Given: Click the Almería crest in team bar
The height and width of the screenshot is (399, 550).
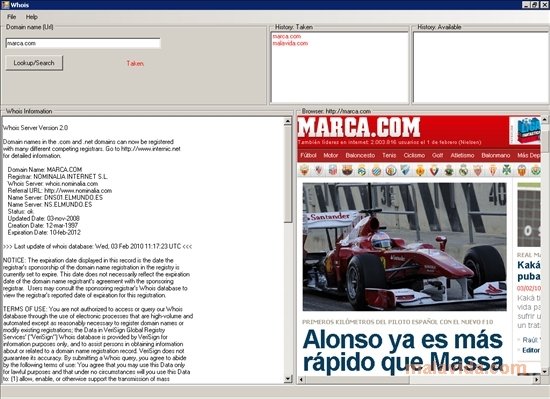Looking at the screenshot, I should tap(305, 171).
